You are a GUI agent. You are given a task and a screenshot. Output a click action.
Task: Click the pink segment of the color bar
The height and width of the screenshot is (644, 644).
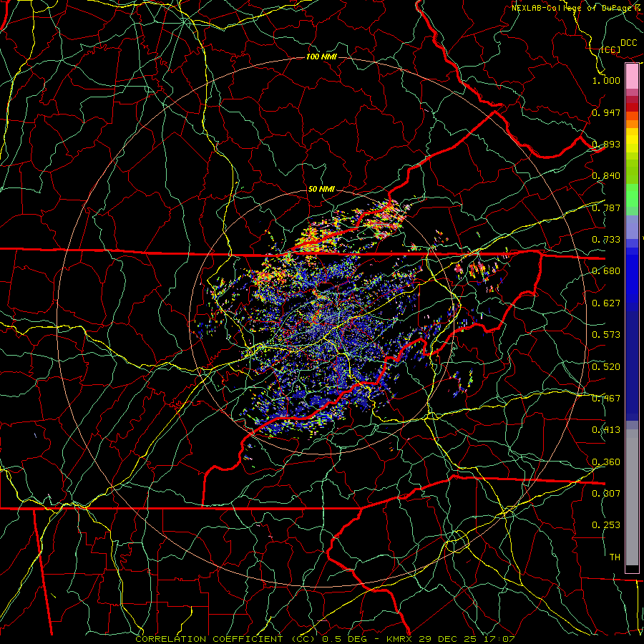point(632,77)
